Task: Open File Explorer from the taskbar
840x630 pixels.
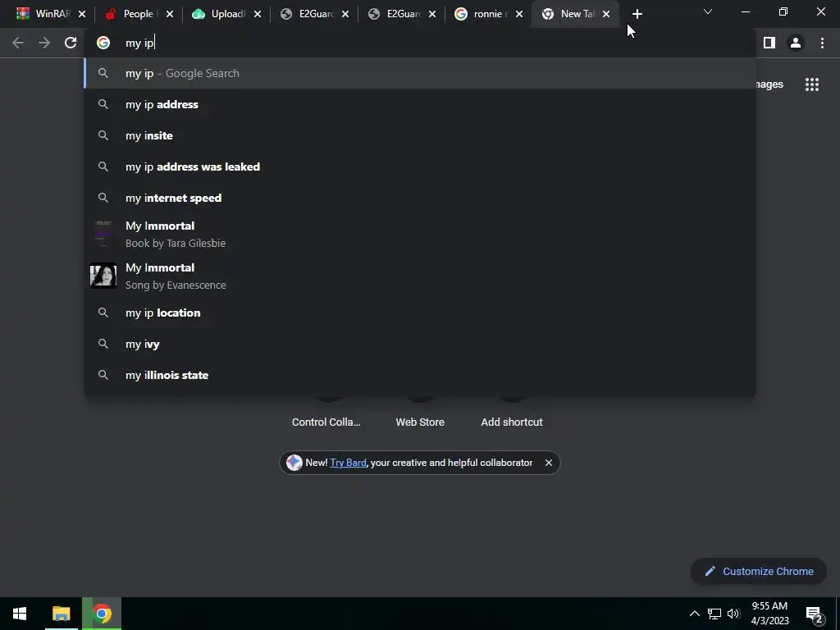Action: [x=61, y=614]
